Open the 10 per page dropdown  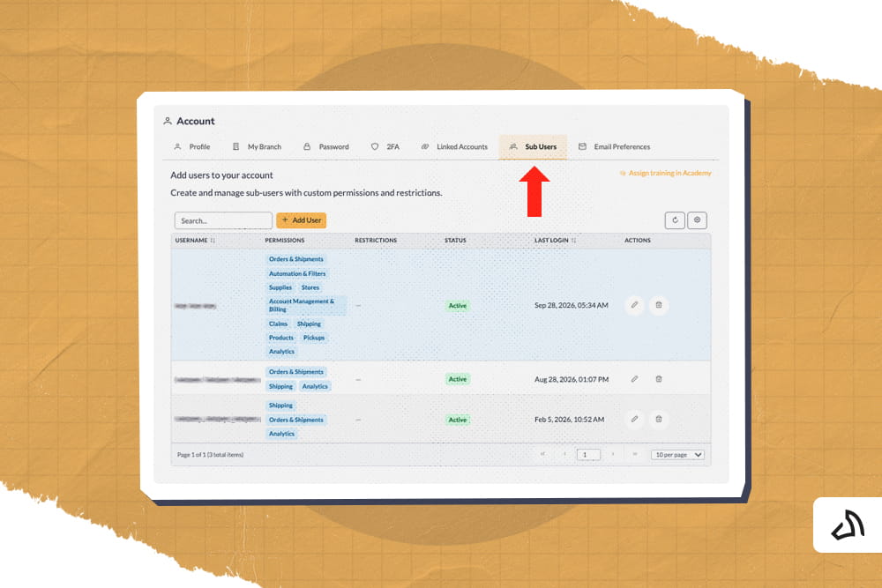pyautogui.click(x=677, y=455)
